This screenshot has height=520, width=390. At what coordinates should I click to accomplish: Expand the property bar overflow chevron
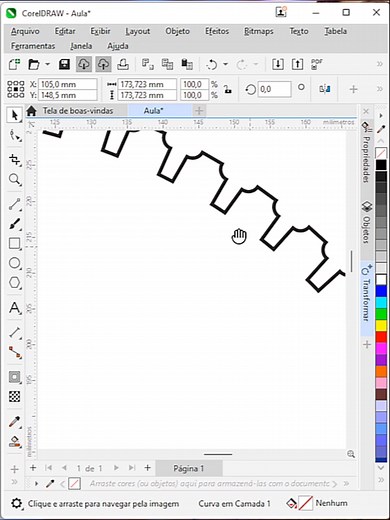point(379,89)
